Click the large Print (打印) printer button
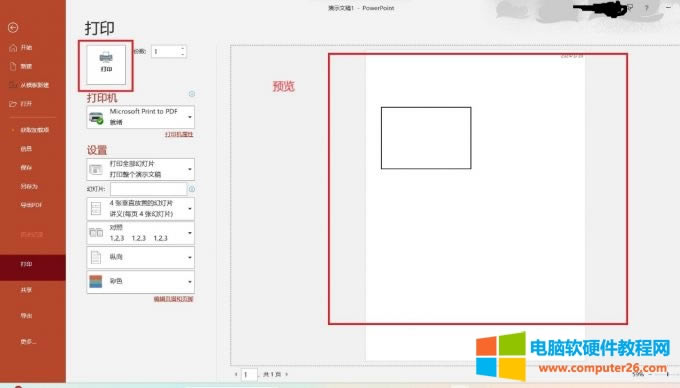 click(x=106, y=65)
